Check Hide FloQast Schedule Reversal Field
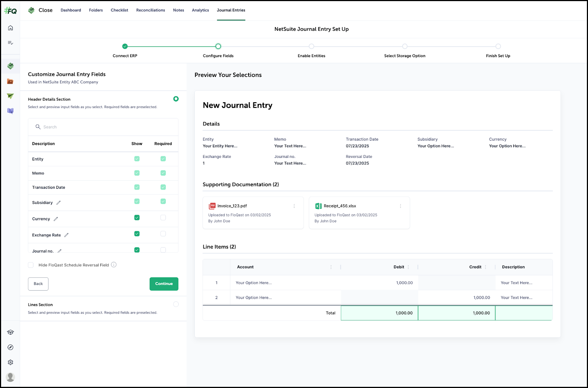 [31, 265]
